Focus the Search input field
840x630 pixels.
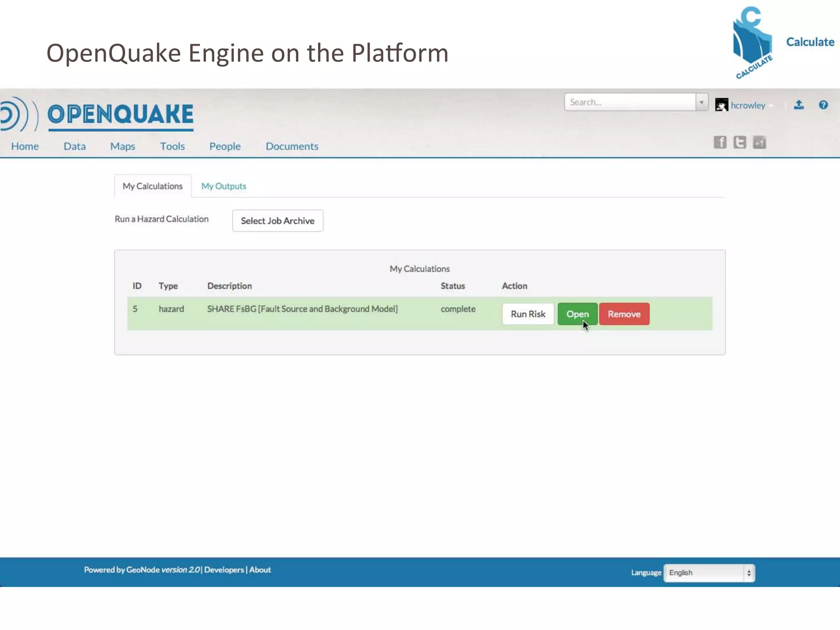pyautogui.click(x=630, y=102)
